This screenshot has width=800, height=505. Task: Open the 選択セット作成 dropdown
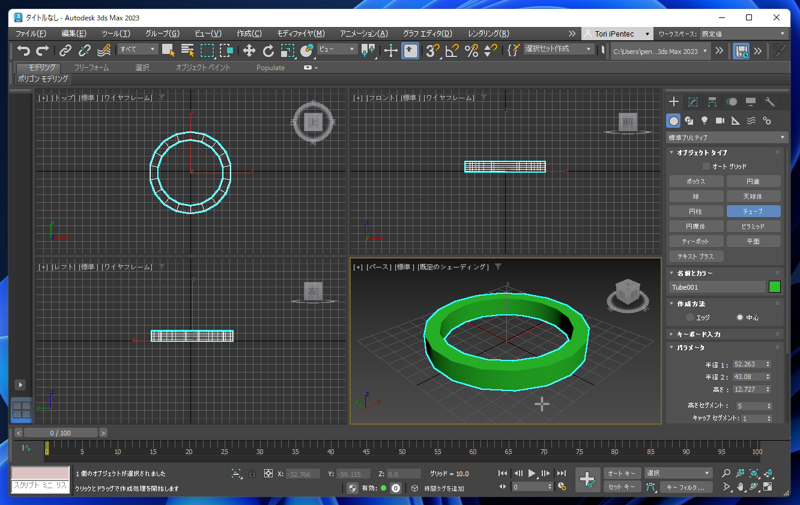coord(558,49)
